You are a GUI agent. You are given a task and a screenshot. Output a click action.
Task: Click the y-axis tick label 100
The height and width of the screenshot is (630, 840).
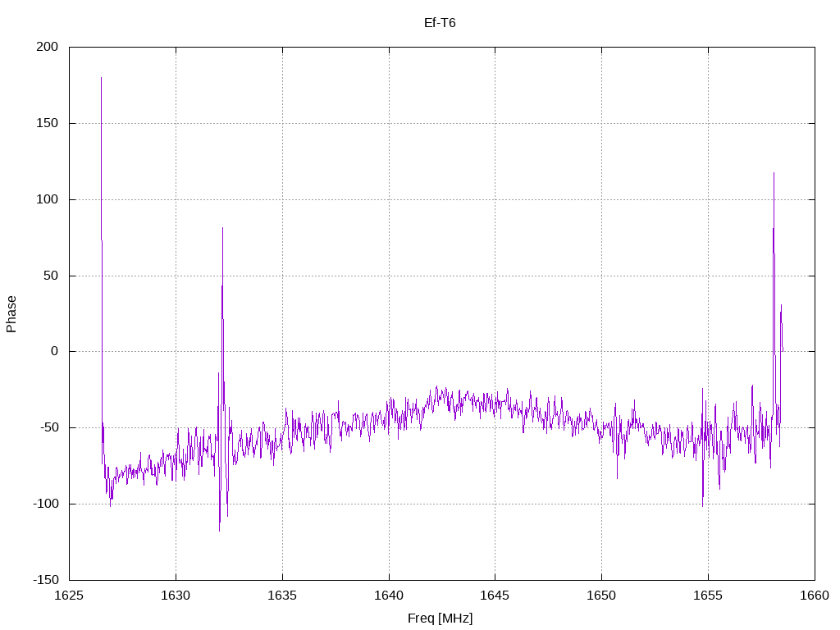47,199
